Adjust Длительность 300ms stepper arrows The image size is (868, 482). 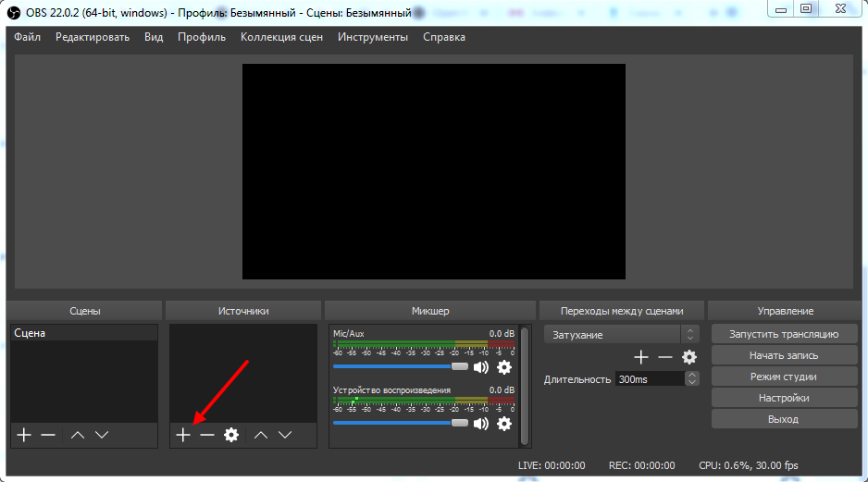pos(692,379)
